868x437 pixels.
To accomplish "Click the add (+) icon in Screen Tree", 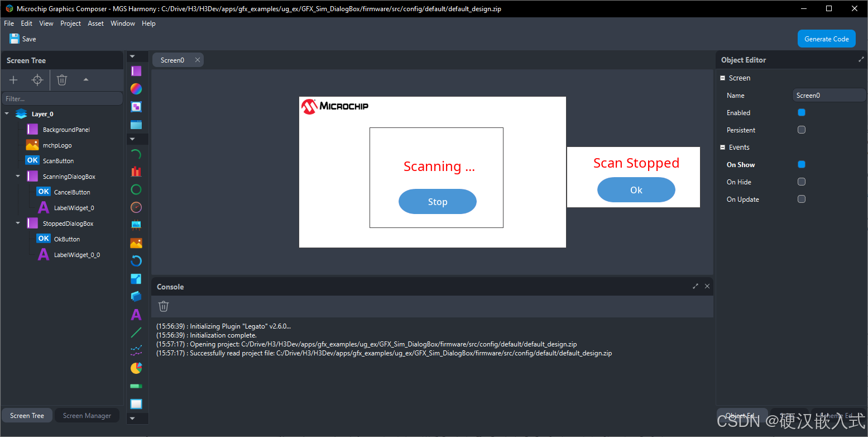I will pyautogui.click(x=13, y=80).
